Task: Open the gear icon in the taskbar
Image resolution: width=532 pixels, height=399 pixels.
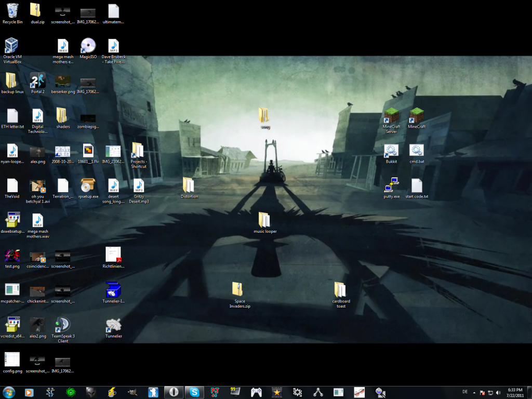Action: click(297, 393)
